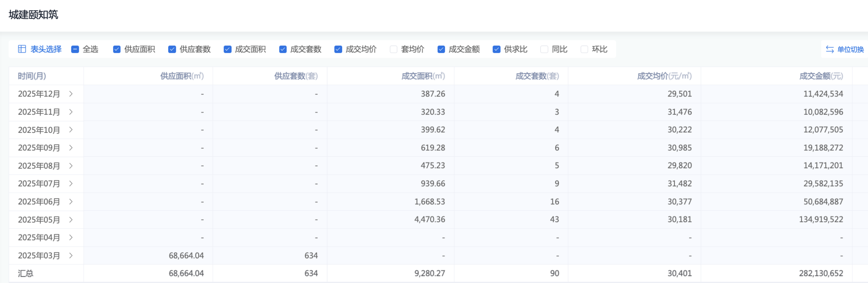Select the 汇总 summary row label
This screenshot has height=283, width=868.
click(26, 274)
